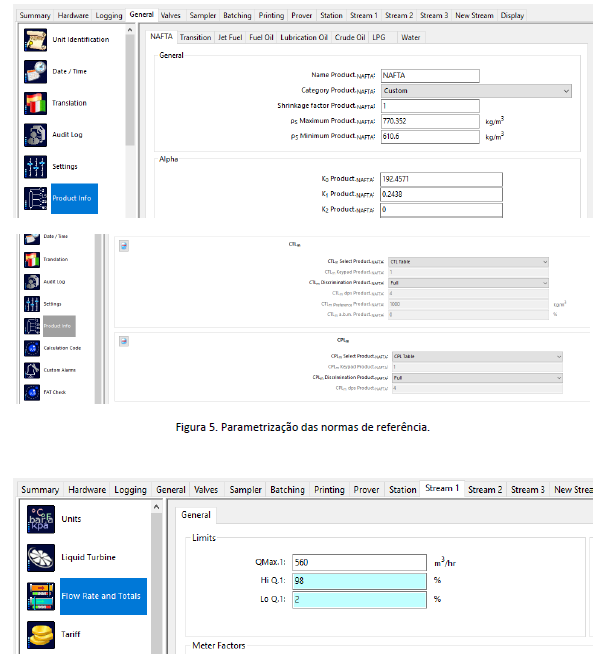Open the CTL Select Product dropdown
Screen dimensions: 596x654
pos(468,262)
